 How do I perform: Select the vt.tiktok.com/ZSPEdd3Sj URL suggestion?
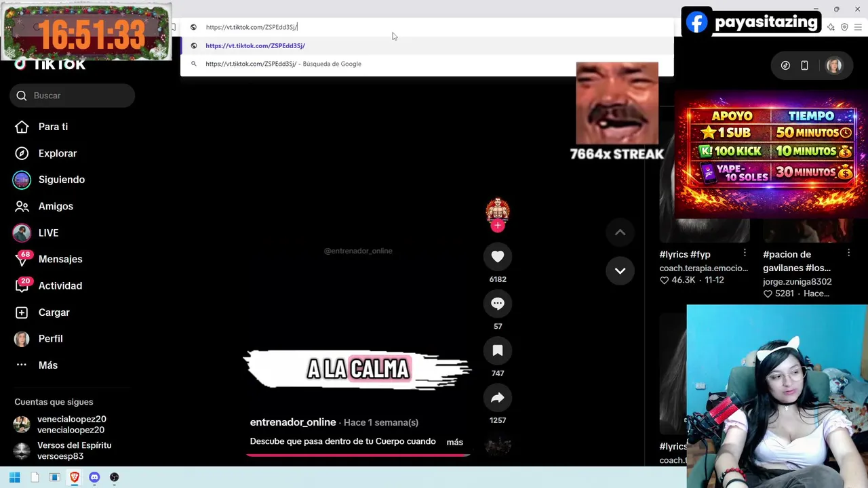click(427, 45)
